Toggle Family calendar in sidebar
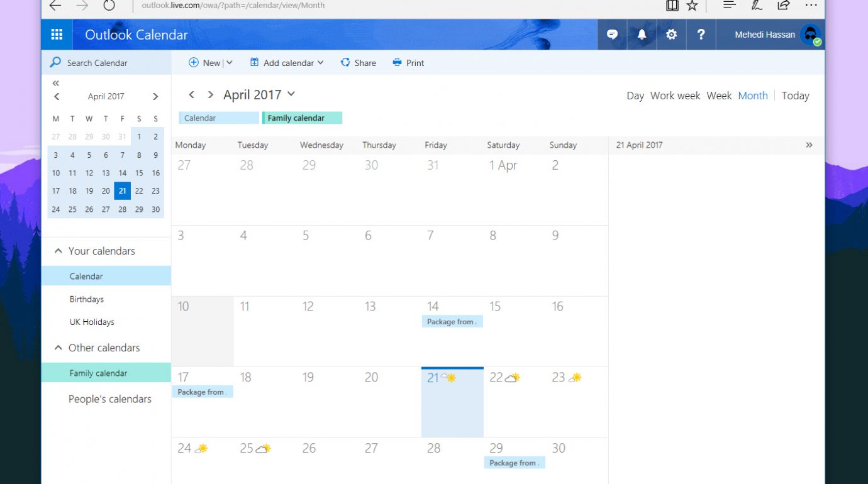 tap(106, 373)
